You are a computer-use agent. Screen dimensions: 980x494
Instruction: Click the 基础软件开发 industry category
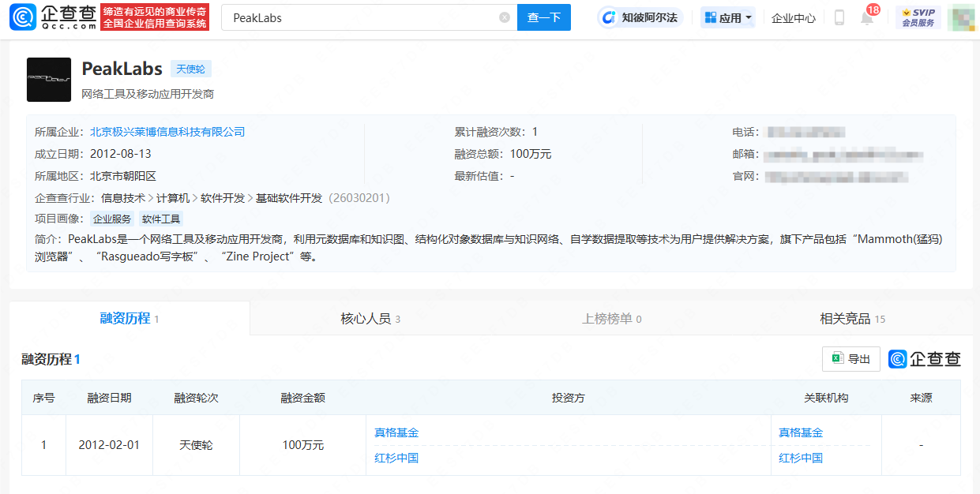pos(289,198)
